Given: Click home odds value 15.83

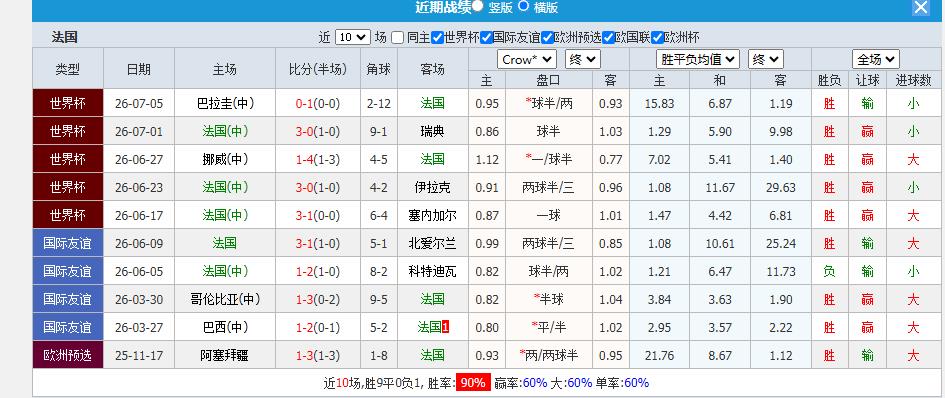Looking at the screenshot, I should click(659, 103).
